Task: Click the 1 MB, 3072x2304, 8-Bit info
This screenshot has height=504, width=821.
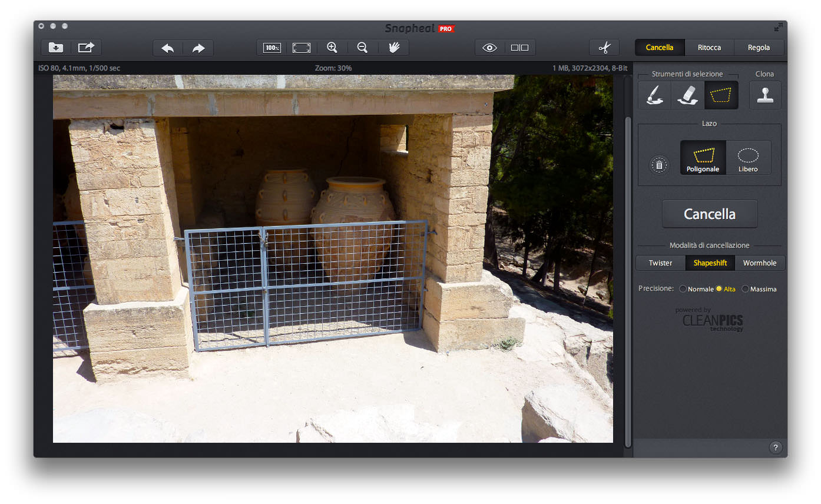Action: pos(590,68)
